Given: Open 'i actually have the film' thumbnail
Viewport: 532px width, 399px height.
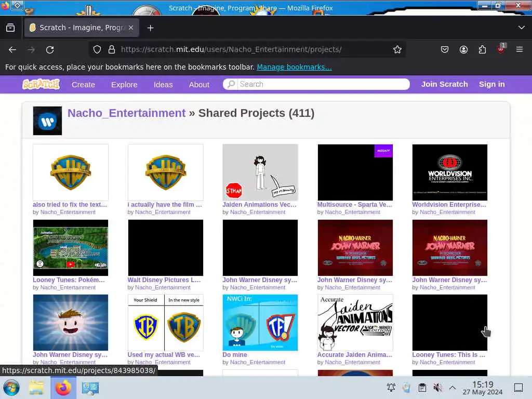Looking at the screenshot, I should click(x=166, y=172).
